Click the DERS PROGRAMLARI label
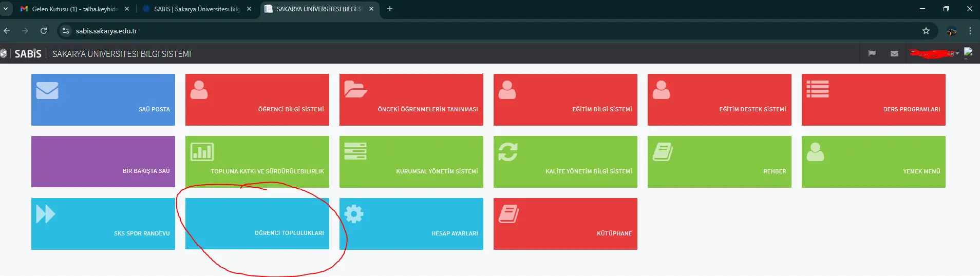This screenshot has width=980, height=277. tap(912, 109)
